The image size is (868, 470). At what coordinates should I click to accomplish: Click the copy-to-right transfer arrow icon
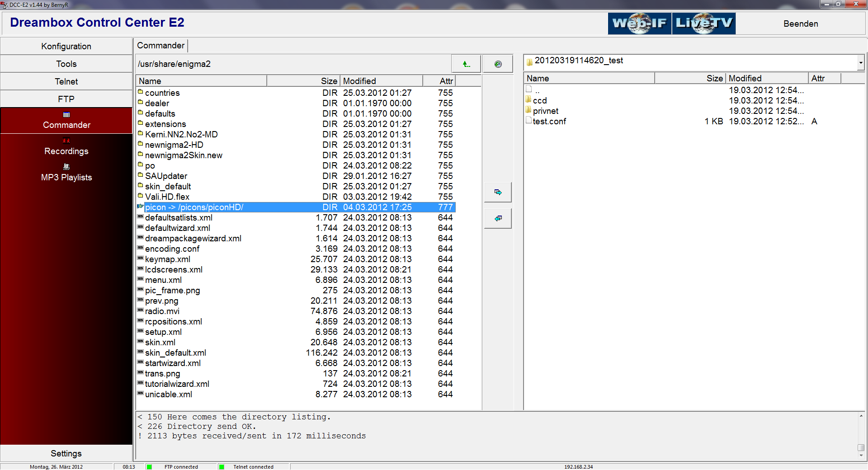point(498,193)
